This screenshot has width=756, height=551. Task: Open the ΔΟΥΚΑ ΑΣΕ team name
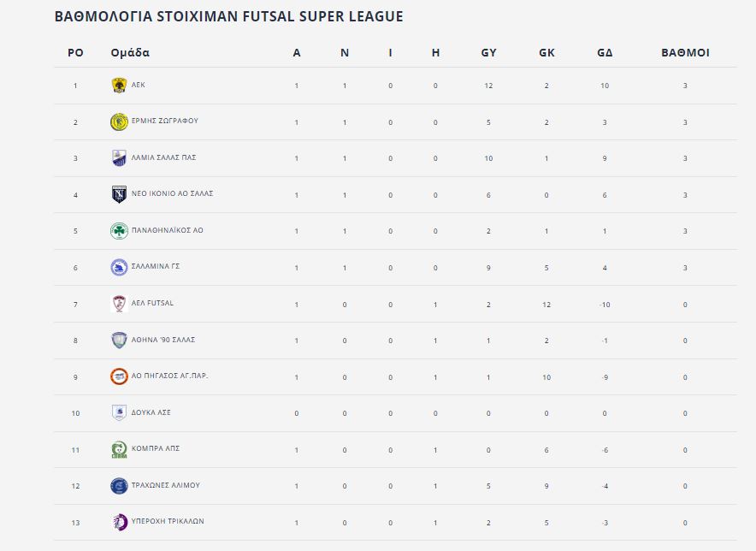coord(151,412)
